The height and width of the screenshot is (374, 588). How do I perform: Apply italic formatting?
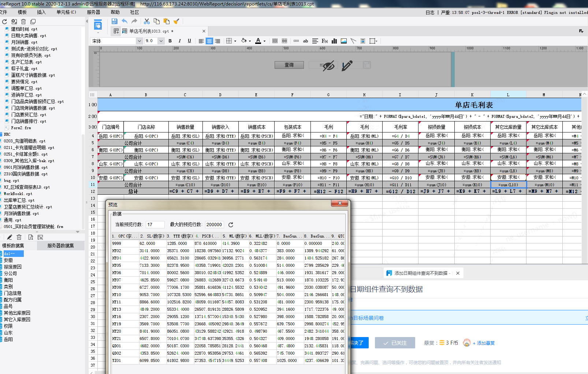click(x=180, y=41)
